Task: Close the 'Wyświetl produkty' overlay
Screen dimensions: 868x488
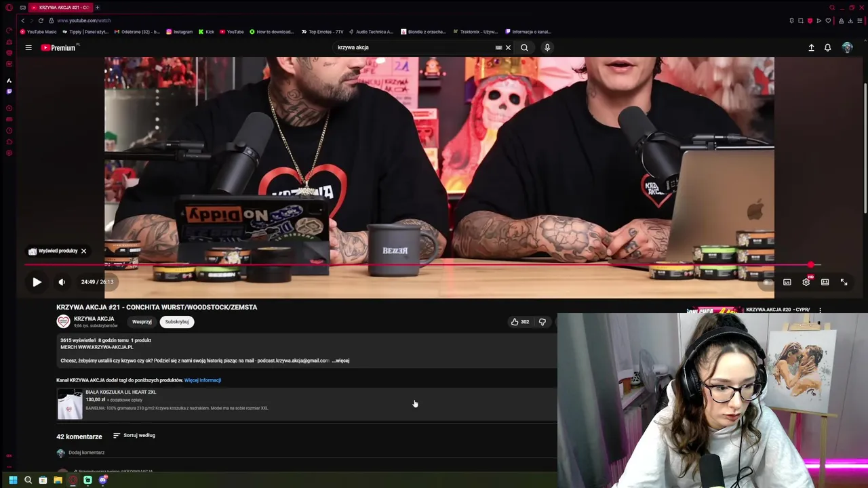Action: click(83, 251)
